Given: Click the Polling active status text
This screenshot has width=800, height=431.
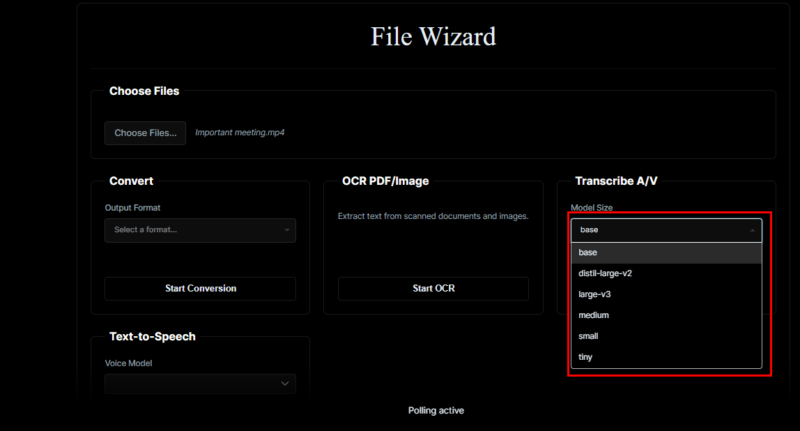Looking at the screenshot, I should (436, 411).
